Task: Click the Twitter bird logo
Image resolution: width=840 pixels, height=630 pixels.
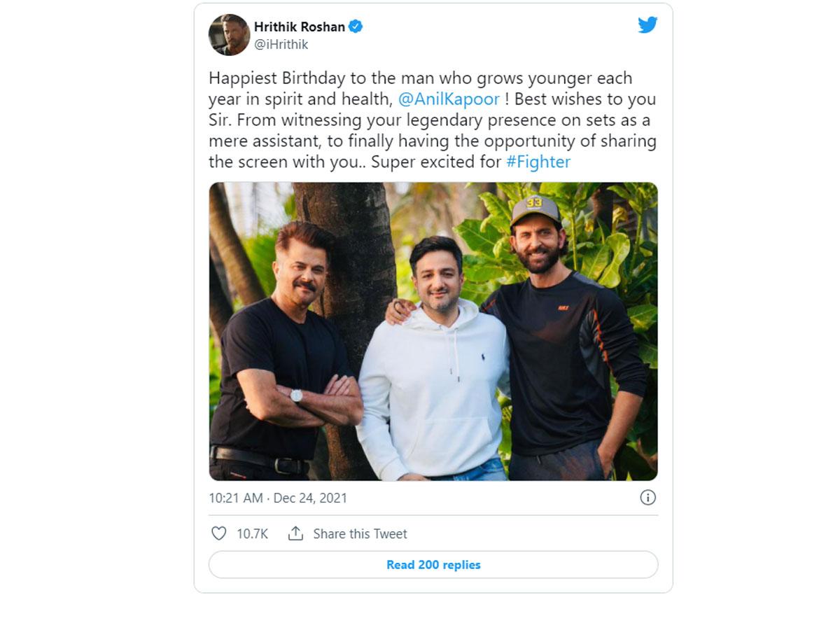Action: point(648,24)
